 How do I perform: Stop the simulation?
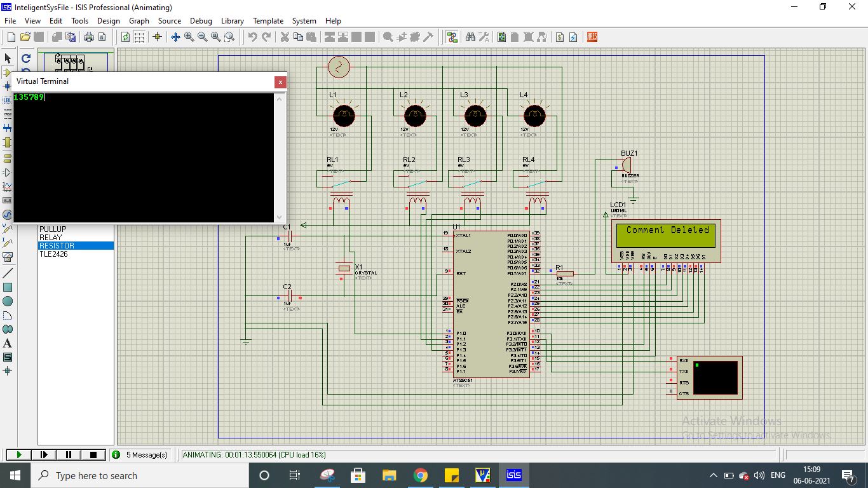tap(93, 455)
